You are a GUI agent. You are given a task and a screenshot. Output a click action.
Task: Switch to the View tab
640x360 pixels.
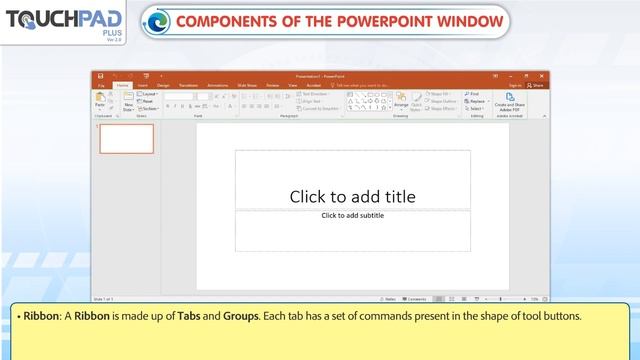293,86
